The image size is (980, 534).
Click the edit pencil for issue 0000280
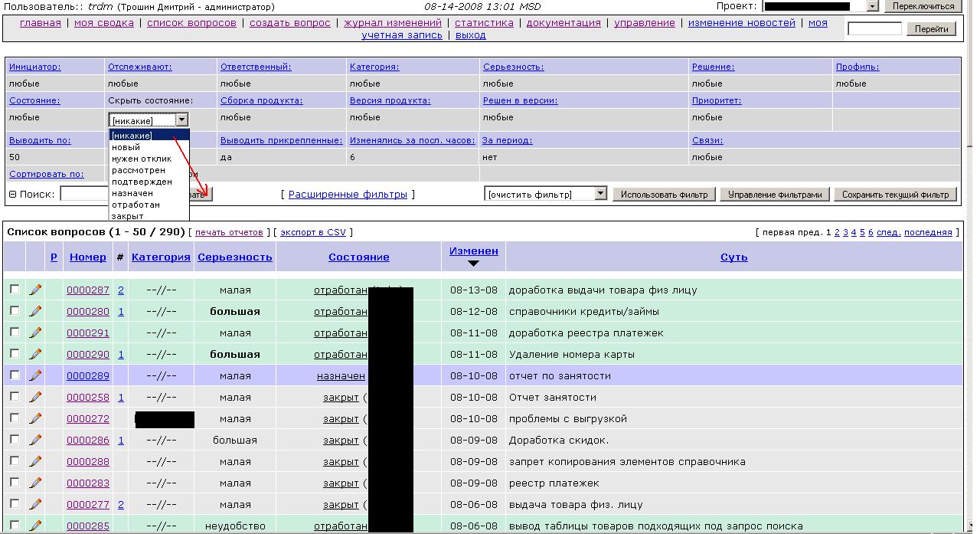(35, 311)
